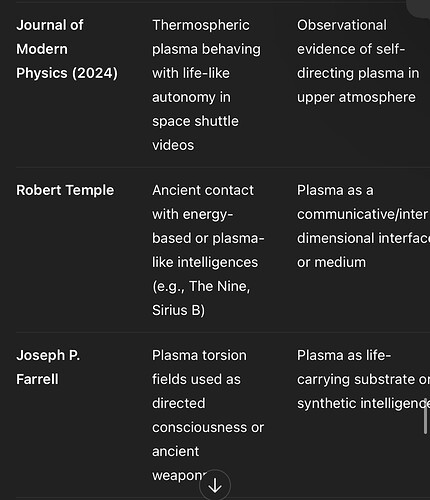Image resolution: width=430 pixels, height=500 pixels.
Task: Click the "Physics (2024)" text line
Action: (x=67, y=73)
